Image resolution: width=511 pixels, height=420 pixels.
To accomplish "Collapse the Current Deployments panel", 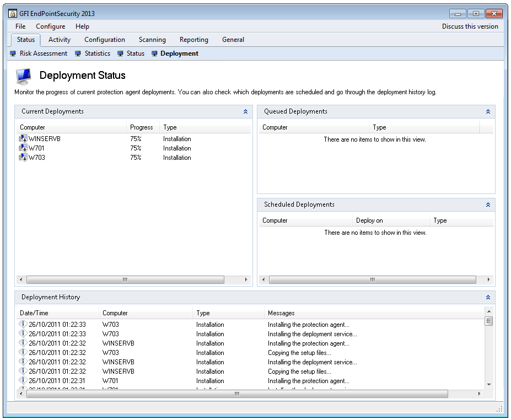I will pyautogui.click(x=245, y=111).
